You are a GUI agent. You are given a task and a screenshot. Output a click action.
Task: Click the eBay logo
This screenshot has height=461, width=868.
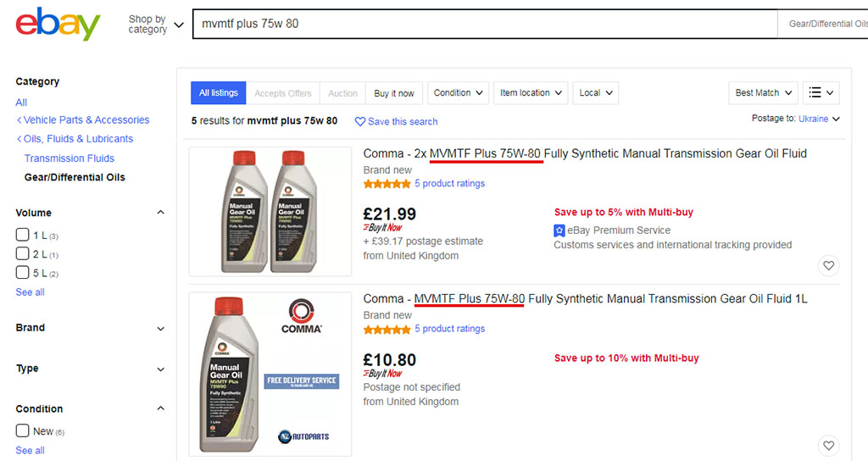pos(58,24)
